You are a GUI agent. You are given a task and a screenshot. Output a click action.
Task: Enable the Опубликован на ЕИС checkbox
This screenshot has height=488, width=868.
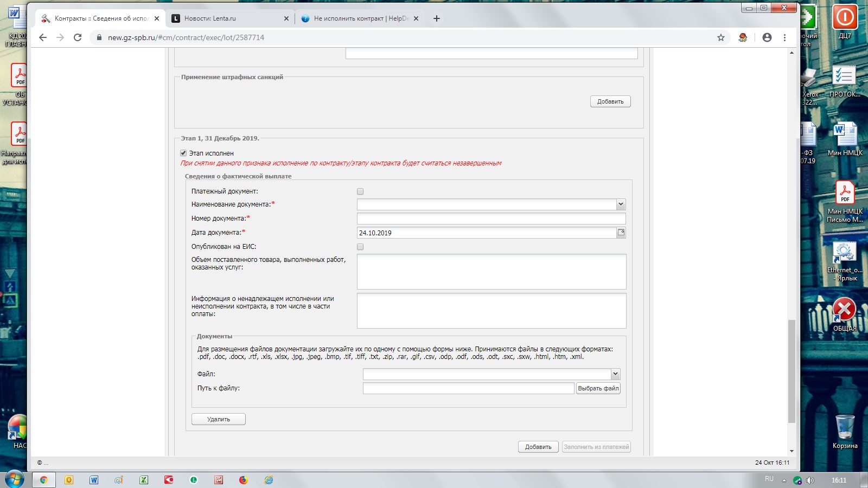(360, 247)
